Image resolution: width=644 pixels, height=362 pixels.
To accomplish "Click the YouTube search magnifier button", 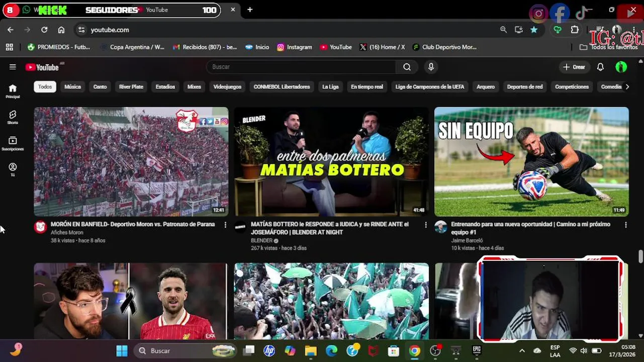I will coord(407,67).
